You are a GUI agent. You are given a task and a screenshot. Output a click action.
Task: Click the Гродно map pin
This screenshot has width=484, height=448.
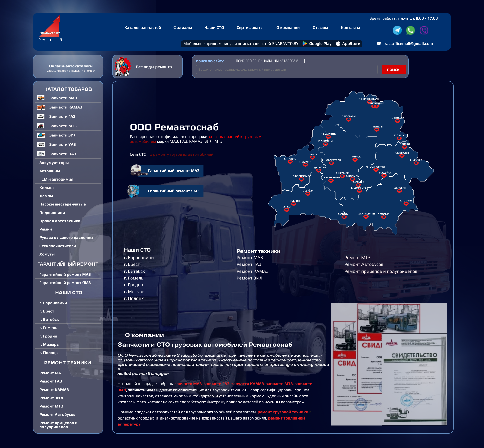(x=290, y=162)
